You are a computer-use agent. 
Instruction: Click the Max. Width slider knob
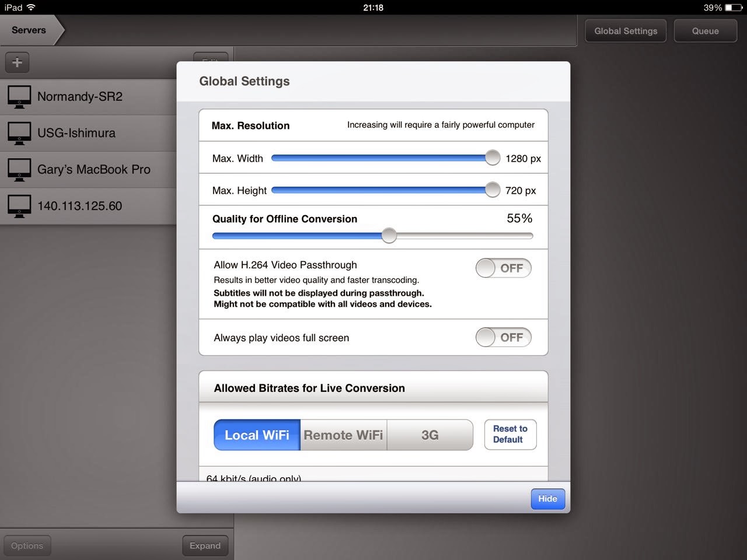(493, 157)
